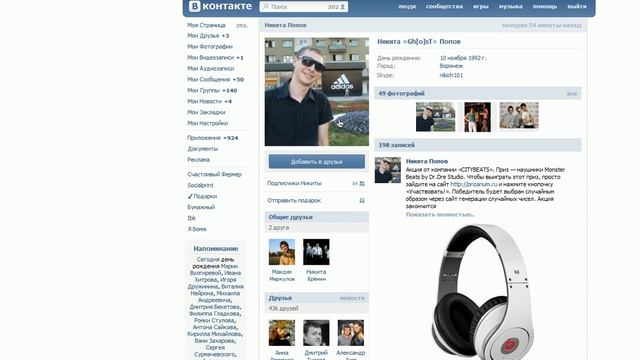Screen dimensions: 640x360
Task: Open Мои Аудиозаписи in the sidebar
Action: pos(211,69)
